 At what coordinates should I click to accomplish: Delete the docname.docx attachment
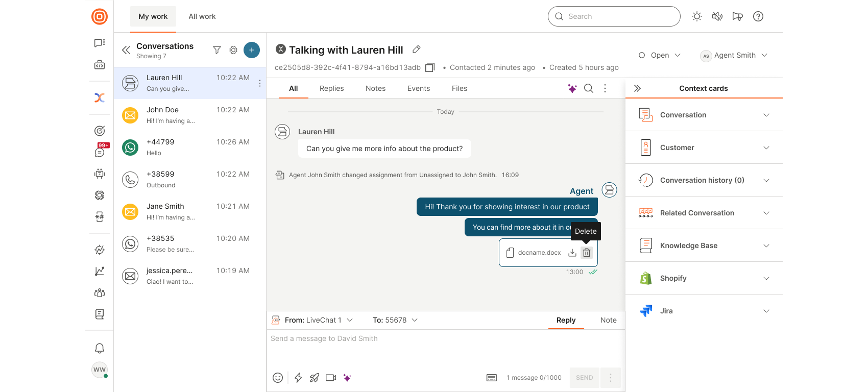(x=587, y=253)
